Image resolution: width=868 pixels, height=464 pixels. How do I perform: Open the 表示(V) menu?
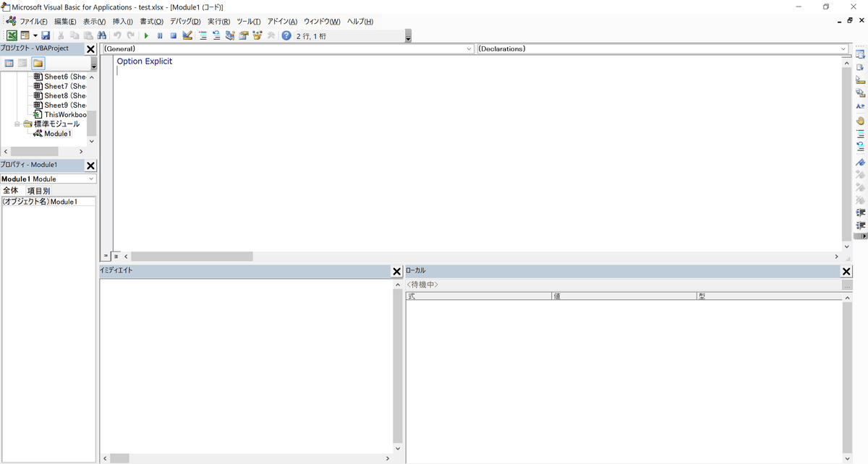click(x=94, y=22)
